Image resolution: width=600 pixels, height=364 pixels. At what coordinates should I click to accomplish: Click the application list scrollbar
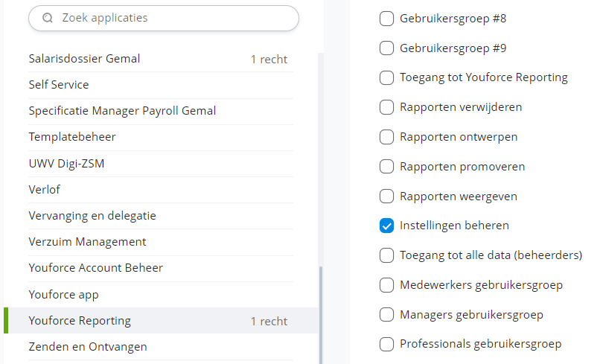click(321, 313)
